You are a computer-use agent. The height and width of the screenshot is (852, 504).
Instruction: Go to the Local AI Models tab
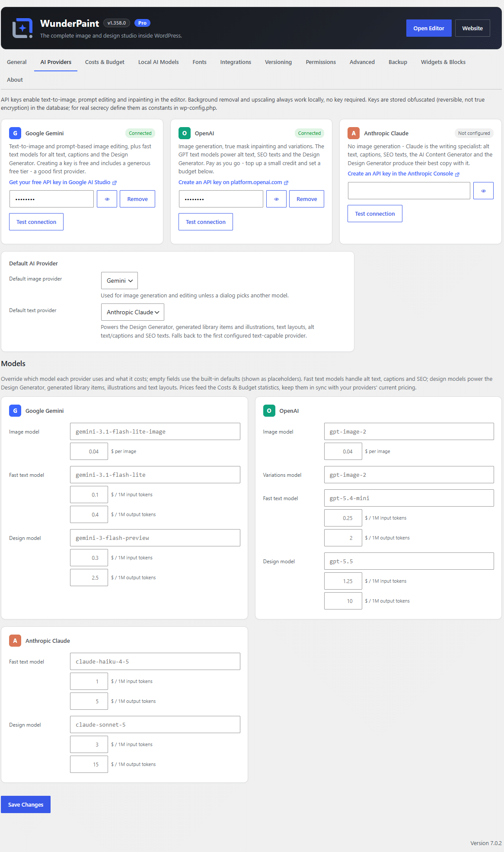point(159,62)
